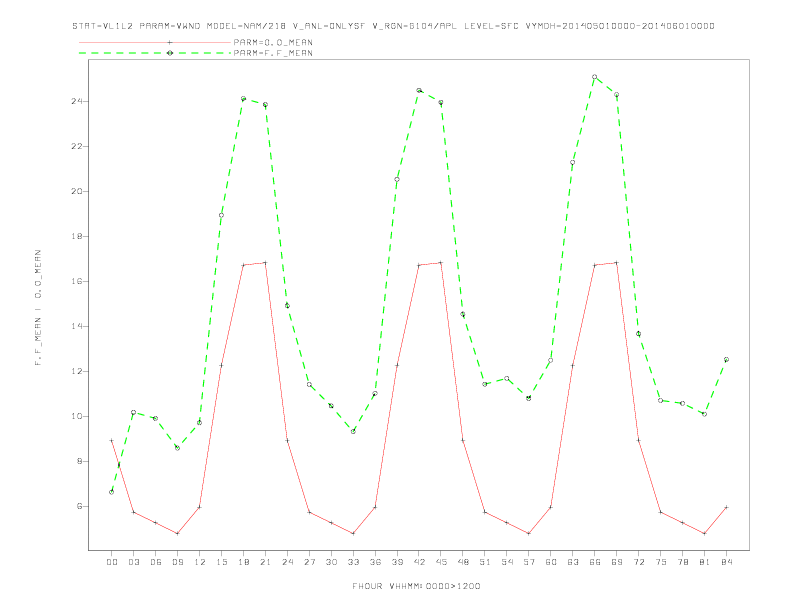Select the green dashed line sample in the legend
This screenshot has height=612, width=792.
(155, 53)
